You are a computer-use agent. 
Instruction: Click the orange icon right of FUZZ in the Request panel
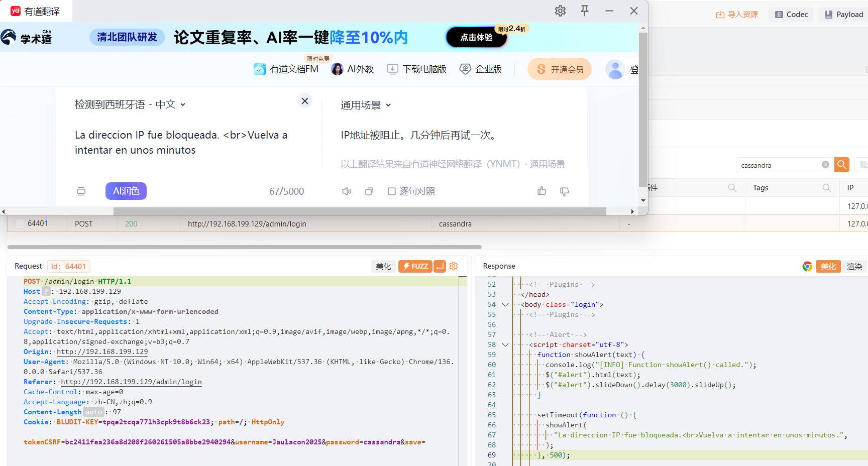[440, 266]
